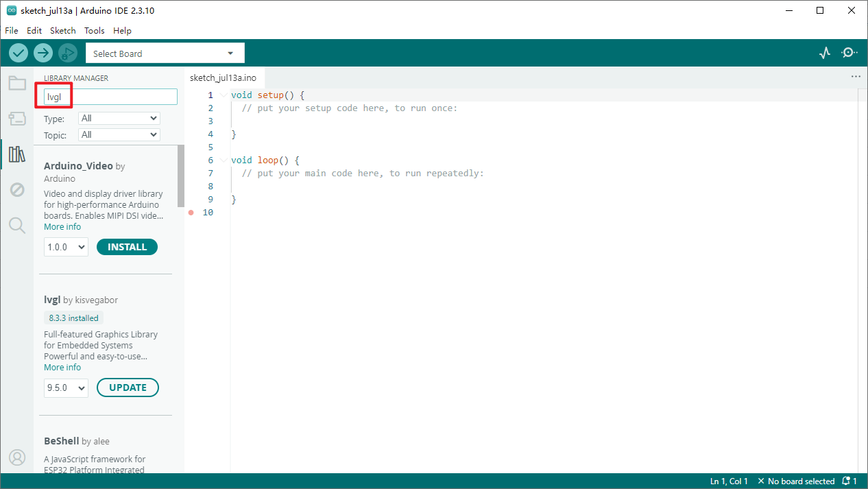Click the library search field containing lvgl

(x=110, y=97)
